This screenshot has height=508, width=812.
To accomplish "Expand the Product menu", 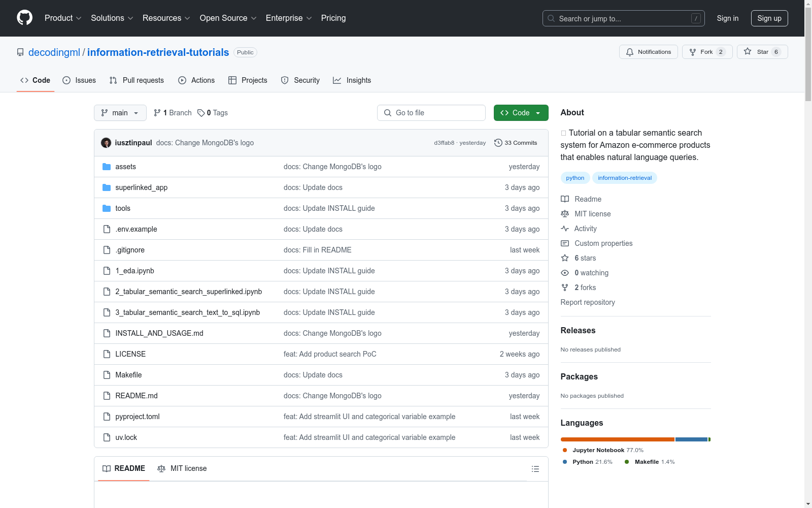I will tap(63, 18).
